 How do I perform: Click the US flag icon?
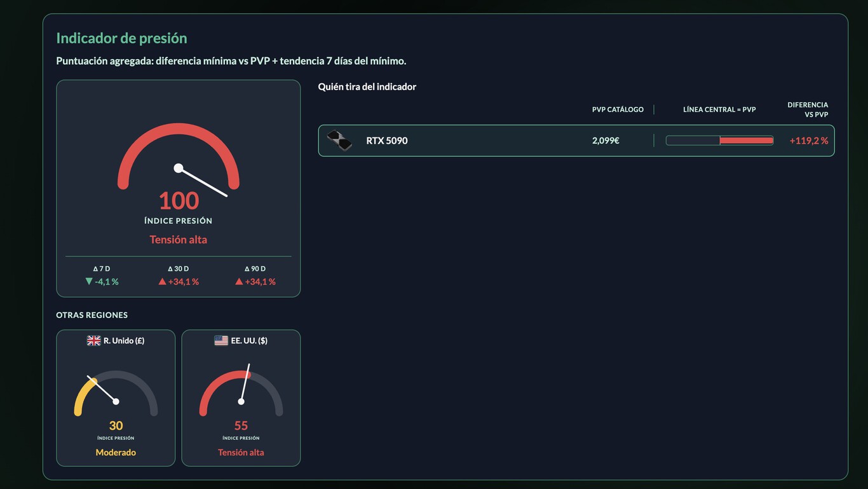click(x=221, y=341)
